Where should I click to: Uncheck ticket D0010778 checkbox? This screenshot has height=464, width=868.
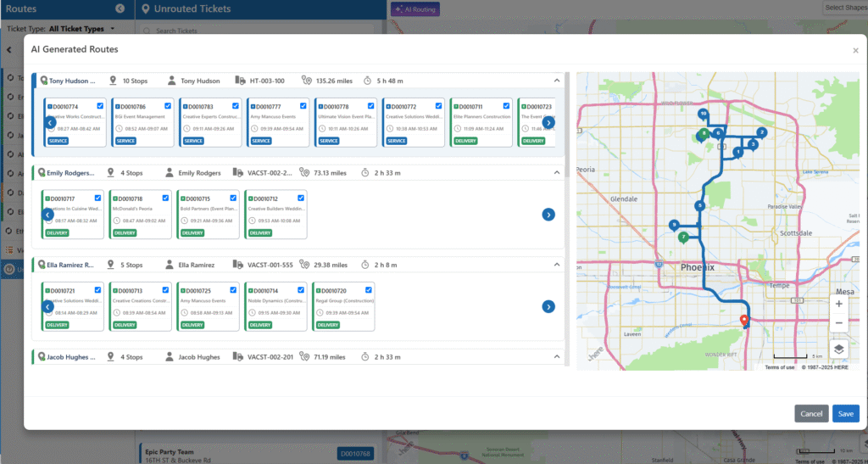coord(370,106)
